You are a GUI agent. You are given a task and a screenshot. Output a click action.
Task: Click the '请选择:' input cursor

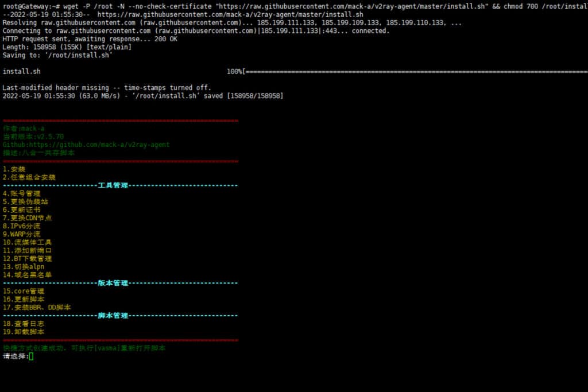(x=32, y=356)
